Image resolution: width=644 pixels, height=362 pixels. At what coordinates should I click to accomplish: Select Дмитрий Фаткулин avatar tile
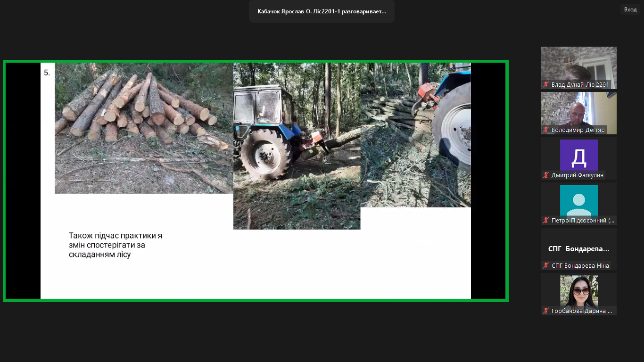click(579, 158)
